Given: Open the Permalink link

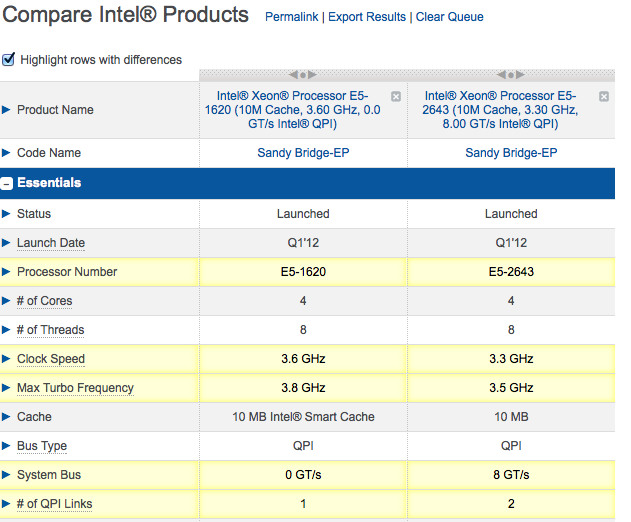Looking at the screenshot, I should click(293, 17).
